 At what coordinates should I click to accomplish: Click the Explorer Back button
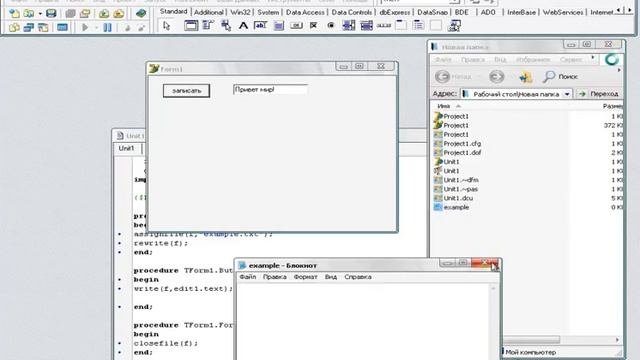coord(453,76)
